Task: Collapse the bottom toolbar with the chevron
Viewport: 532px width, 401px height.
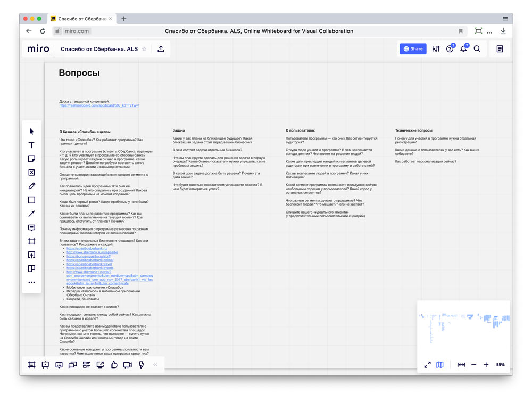Action: (155, 365)
